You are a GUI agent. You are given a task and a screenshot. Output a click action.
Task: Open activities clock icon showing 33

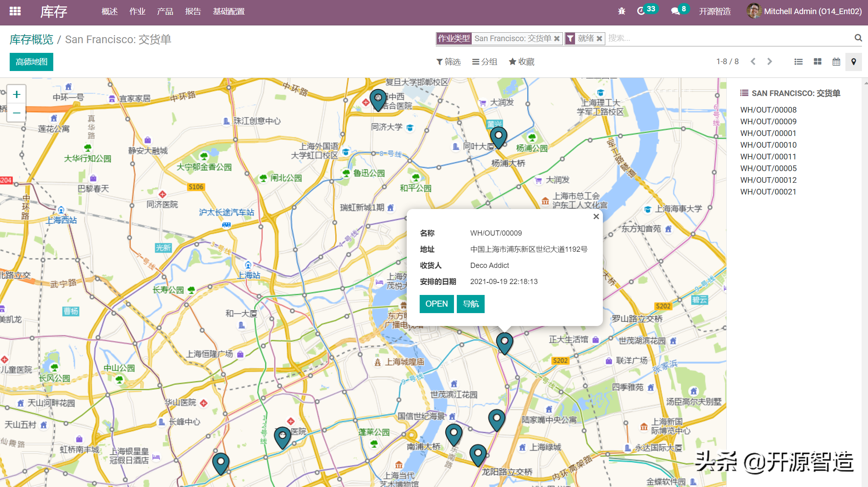tap(647, 10)
